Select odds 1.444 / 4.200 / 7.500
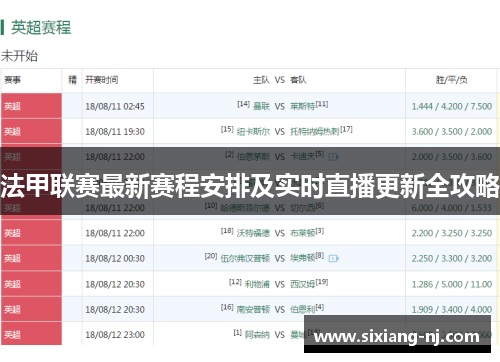This screenshot has width=500, height=362. 452,106
